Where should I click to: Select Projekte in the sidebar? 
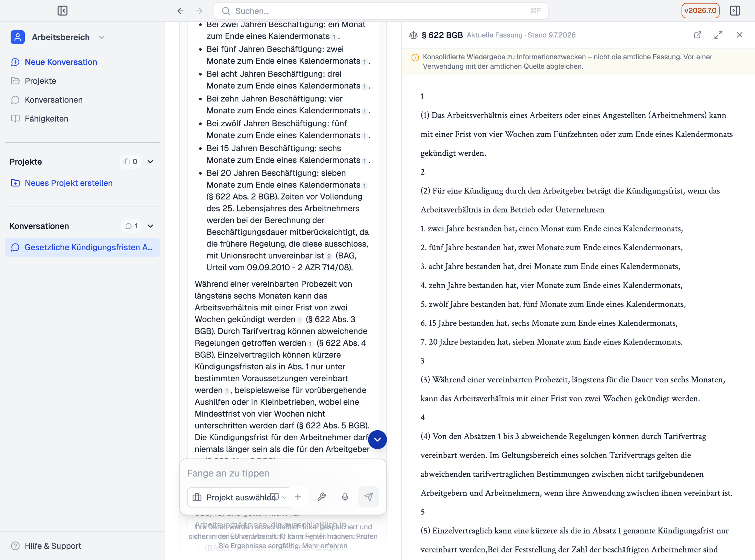click(x=40, y=81)
